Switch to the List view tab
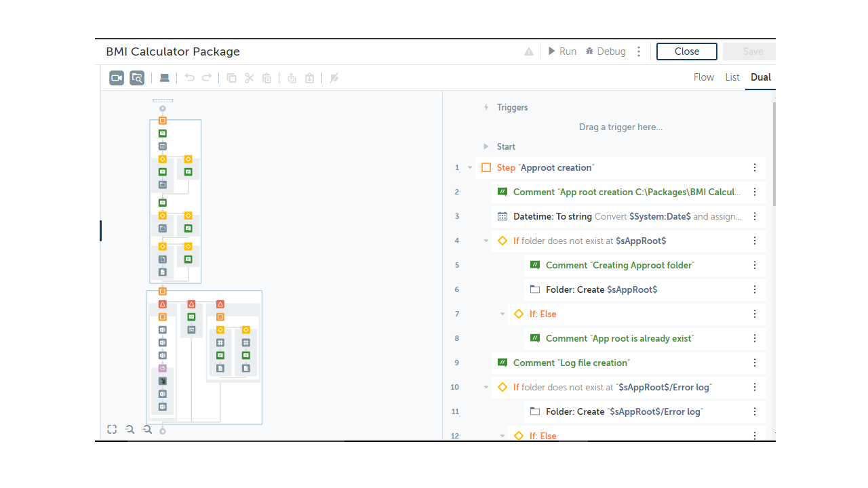 pyautogui.click(x=732, y=77)
